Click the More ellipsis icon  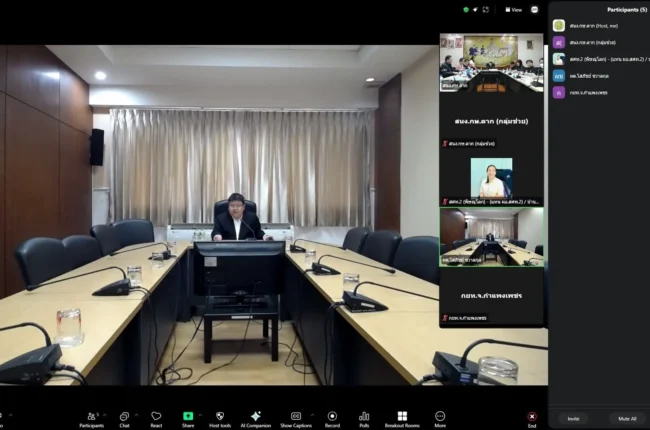pyautogui.click(x=440, y=419)
